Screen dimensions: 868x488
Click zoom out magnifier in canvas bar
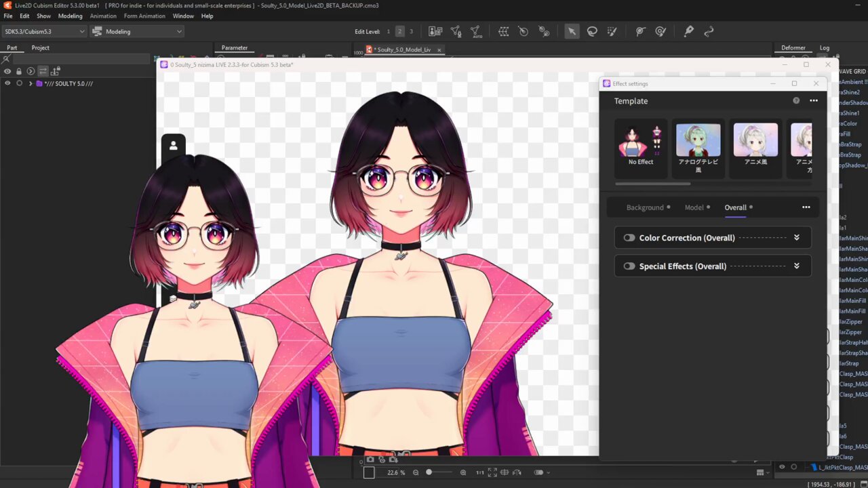[416, 472]
